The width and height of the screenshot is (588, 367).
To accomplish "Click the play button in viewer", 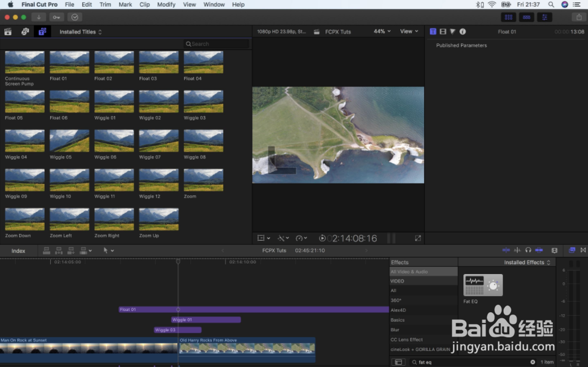I will (x=323, y=238).
